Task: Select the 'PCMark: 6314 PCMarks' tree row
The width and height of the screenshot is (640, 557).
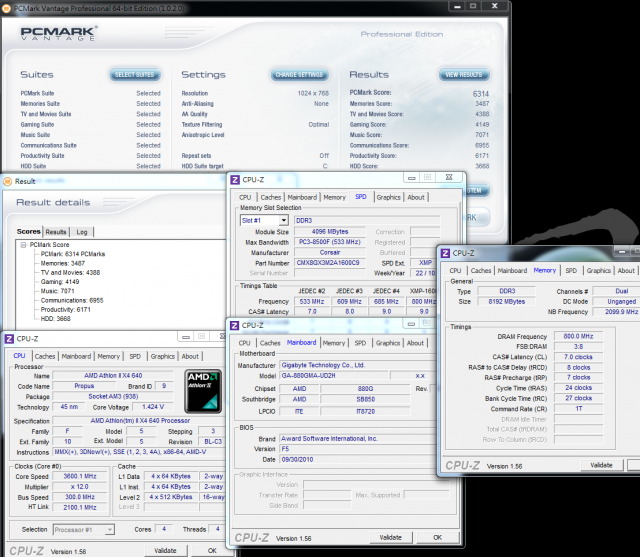Action: (73, 254)
